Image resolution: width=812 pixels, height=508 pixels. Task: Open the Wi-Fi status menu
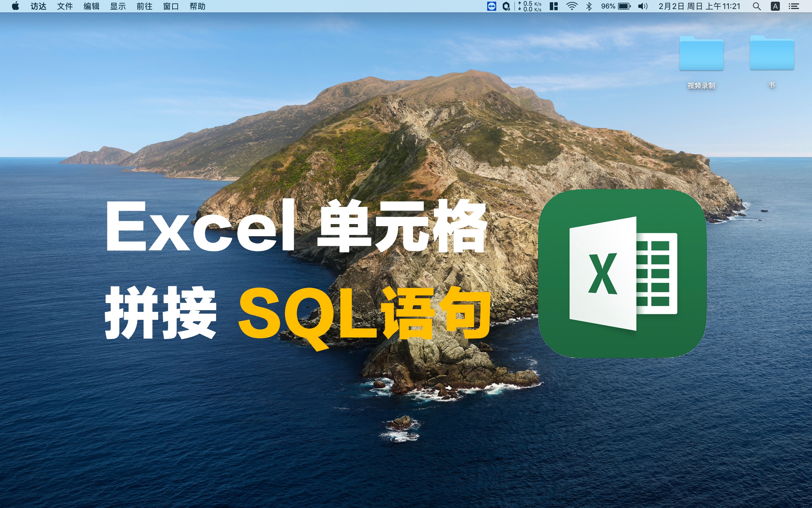coord(572,6)
